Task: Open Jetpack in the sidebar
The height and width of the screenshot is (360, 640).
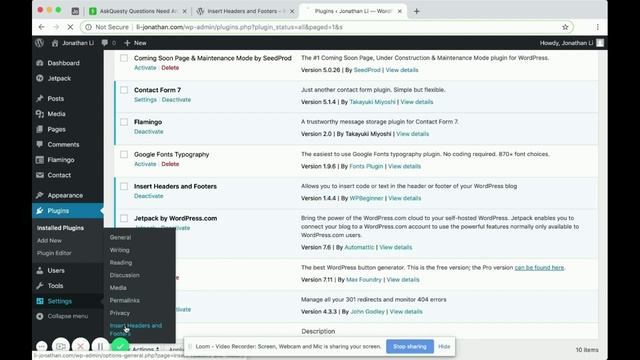Action: 59,78
